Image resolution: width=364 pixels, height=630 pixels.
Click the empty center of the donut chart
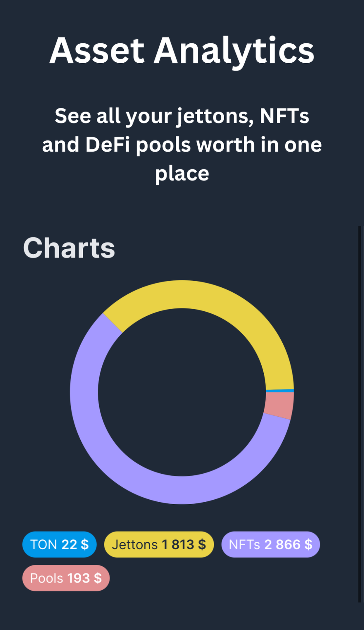[x=182, y=392]
